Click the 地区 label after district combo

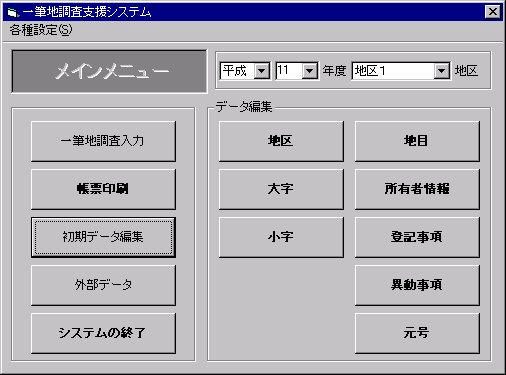click(466, 71)
